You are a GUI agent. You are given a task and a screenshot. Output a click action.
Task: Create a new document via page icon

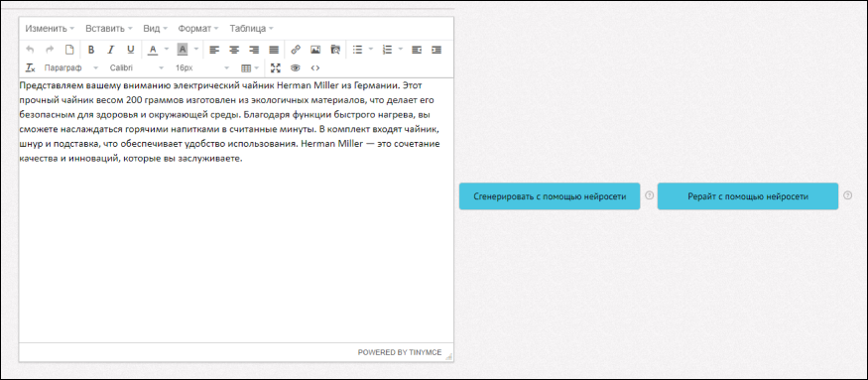coord(69,50)
